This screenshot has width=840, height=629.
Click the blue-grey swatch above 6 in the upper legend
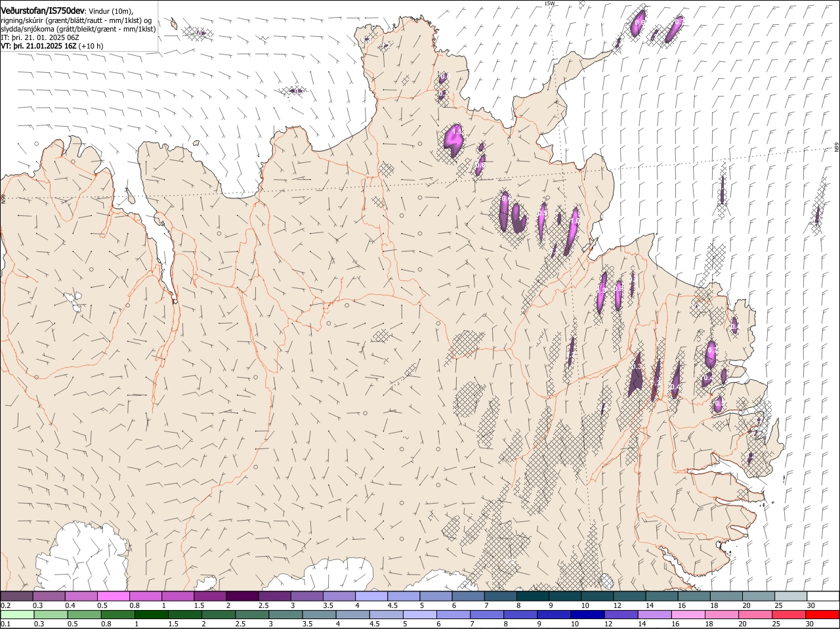(467, 596)
